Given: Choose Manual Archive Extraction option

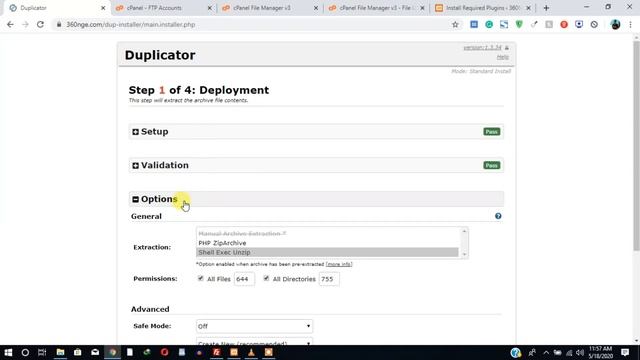Looking at the screenshot, I should pyautogui.click(x=327, y=233).
